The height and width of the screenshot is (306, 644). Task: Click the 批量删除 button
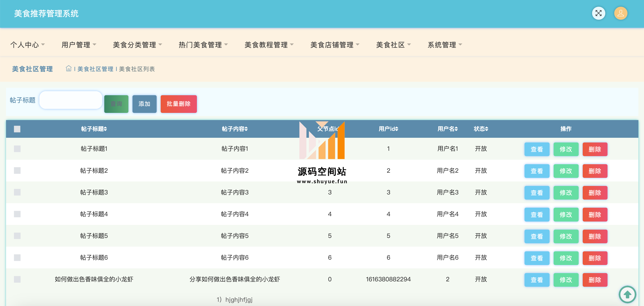(179, 104)
